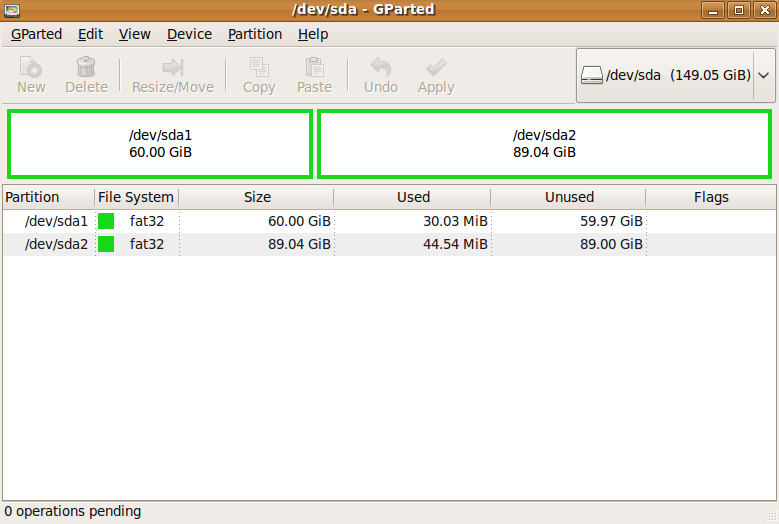
Task: Open the Device menu
Action: point(189,34)
